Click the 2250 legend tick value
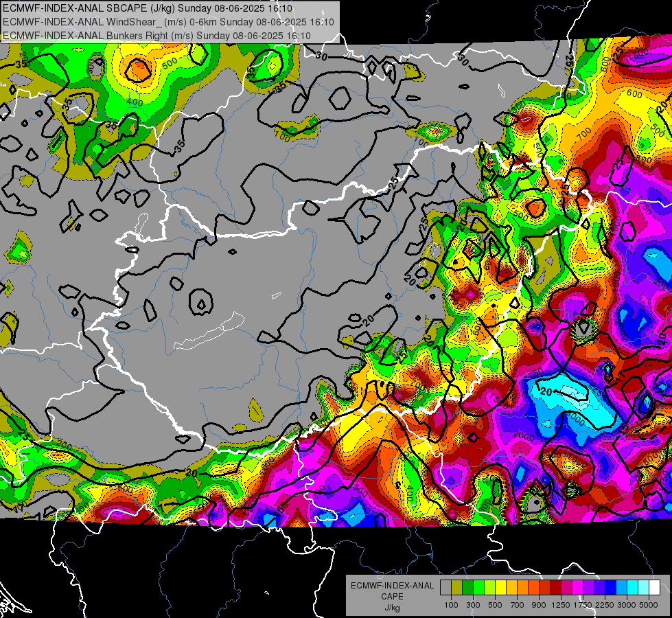Screen dimensions: 672x618 (x=605, y=605)
